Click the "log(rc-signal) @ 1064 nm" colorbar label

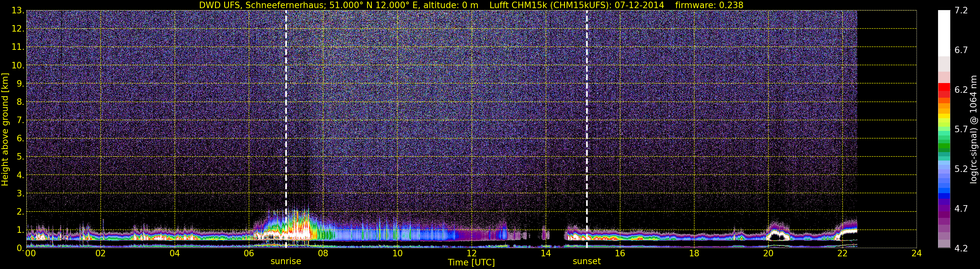973,129
